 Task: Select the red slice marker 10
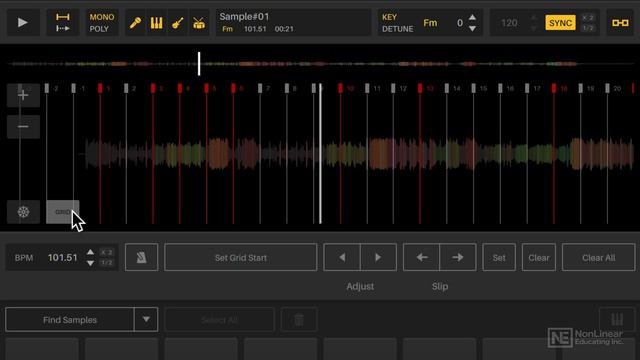pyautogui.click(x=340, y=88)
